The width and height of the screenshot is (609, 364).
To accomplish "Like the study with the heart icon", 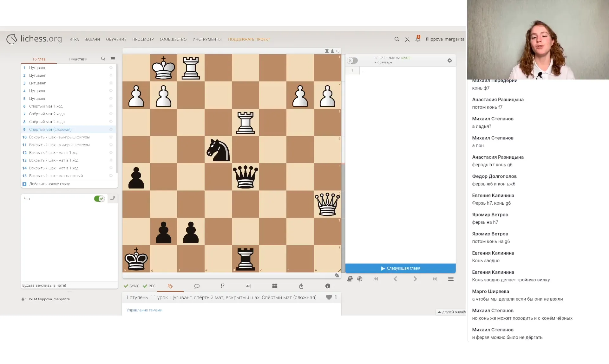I will (x=329, y=297).
